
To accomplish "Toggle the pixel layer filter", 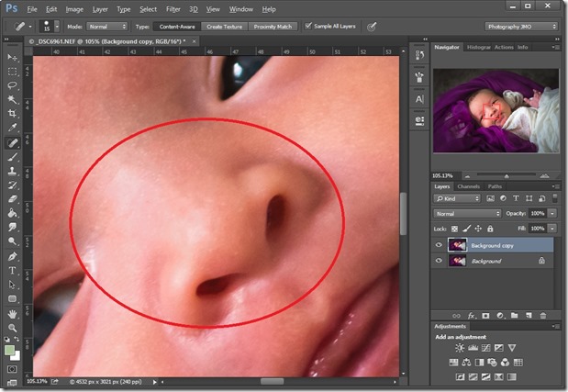I will click(x=491, y=198).
